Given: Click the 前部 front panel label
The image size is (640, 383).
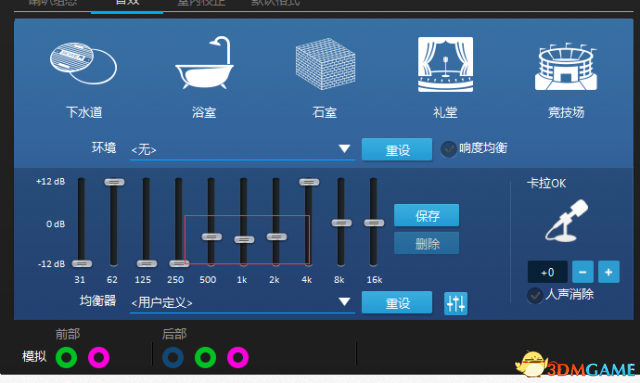Looking at the screenshot, I should pos(68,334).
